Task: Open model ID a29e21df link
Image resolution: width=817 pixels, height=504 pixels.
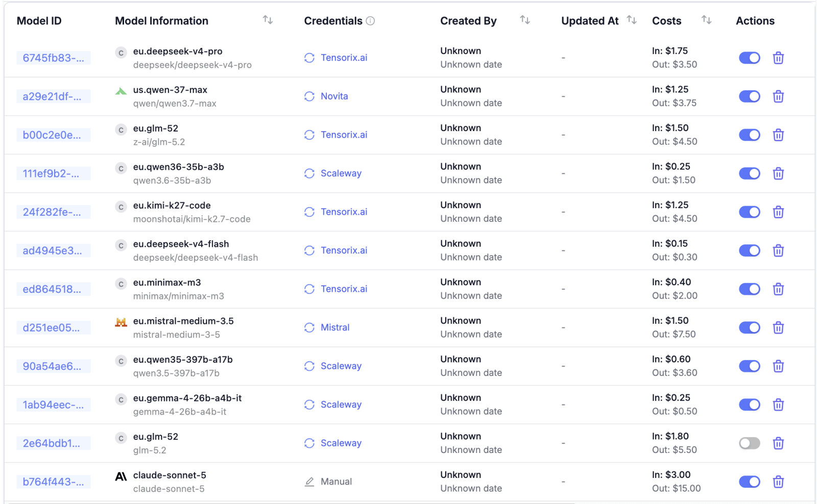Action: tap(54, 96)
